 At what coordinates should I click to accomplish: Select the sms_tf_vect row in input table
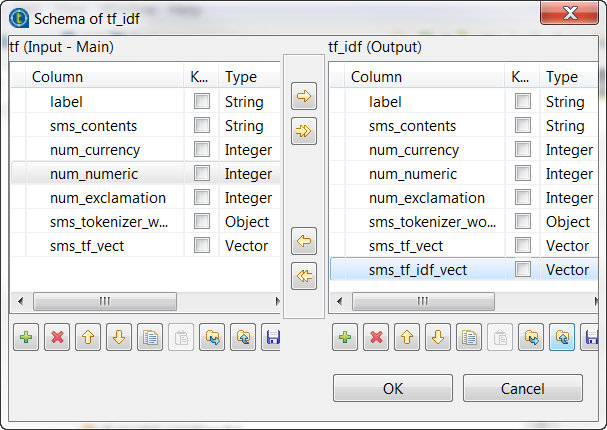pos(87,245)
